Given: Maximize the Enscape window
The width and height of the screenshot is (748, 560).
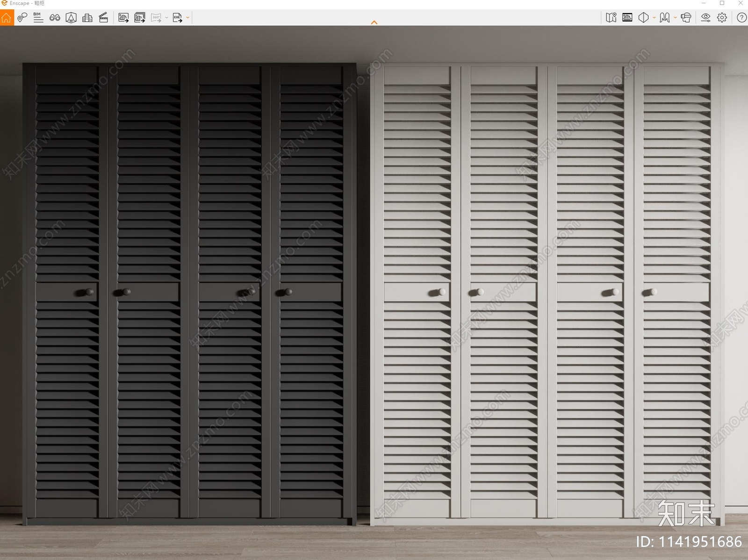Looking at the screenshot, I should point(722,3).
